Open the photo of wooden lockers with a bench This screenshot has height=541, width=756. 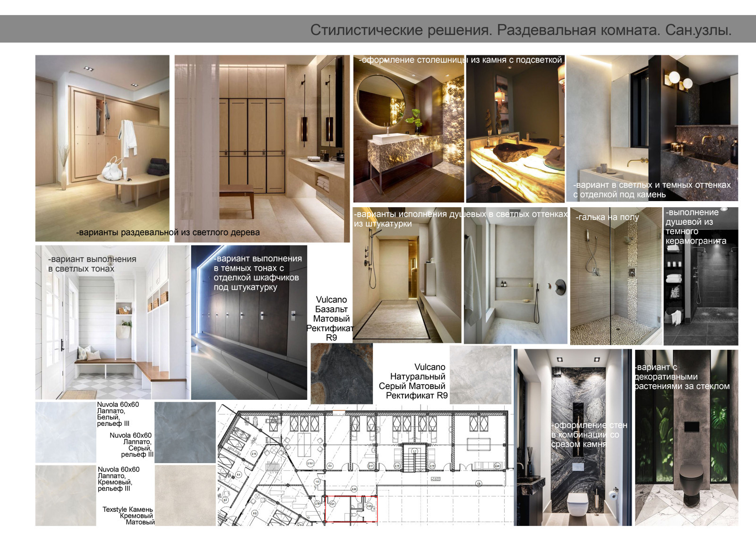(x=262, y=142)
